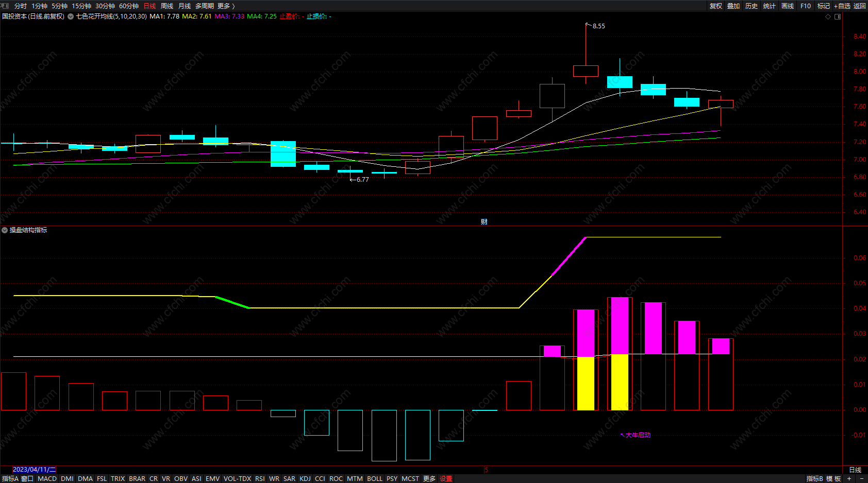Click the plus zoom-in icon at bottom right
This screenshot has height=483, width=868.
[849, 478]
